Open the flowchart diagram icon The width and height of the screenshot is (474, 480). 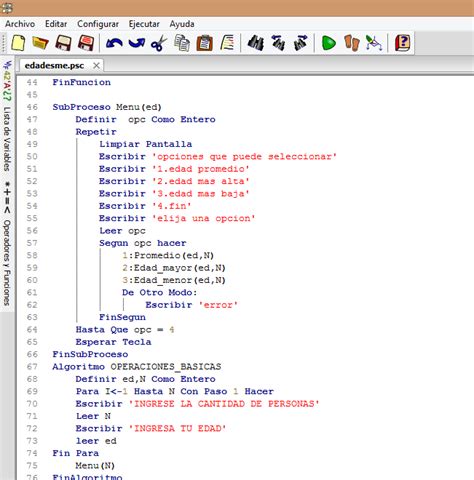374,43
